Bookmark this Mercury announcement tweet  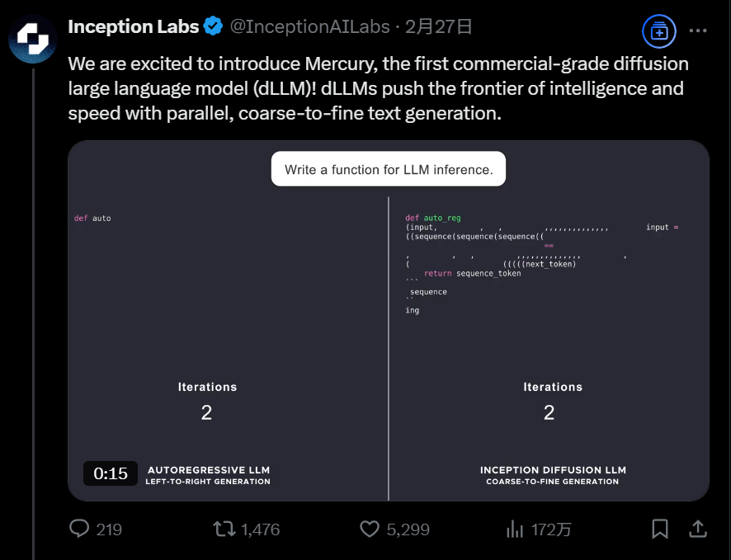[x=660, y=529]
